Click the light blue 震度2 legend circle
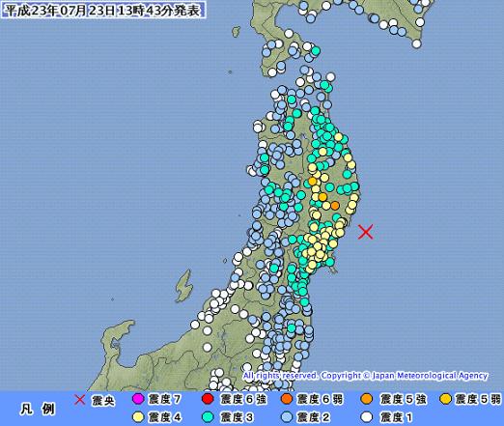Image resolution: width=504 pixels, height=426 pixels. [x=287, y=417]
